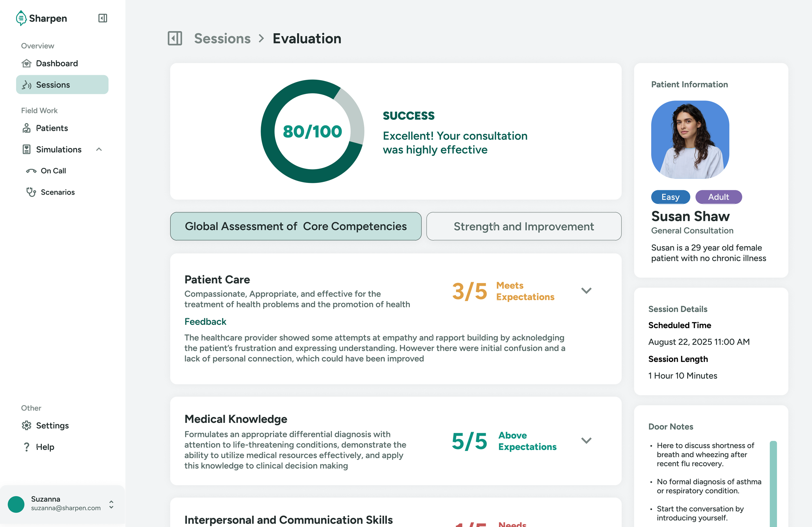Click the Sharpen leaf logo icon
The height and width of the screenshot is (527, 812).
pos(21,18)
